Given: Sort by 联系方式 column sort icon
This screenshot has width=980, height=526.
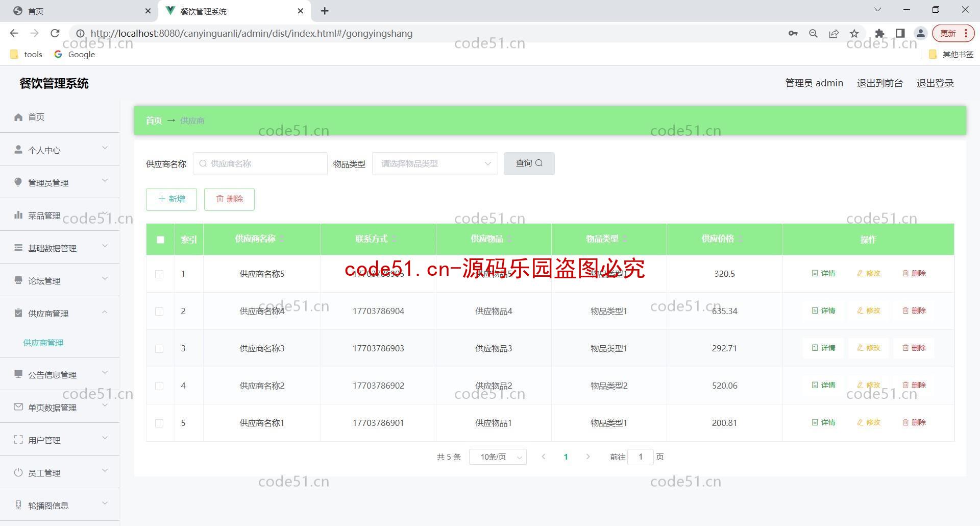Looking at the screenshot, I should (394, 239).
